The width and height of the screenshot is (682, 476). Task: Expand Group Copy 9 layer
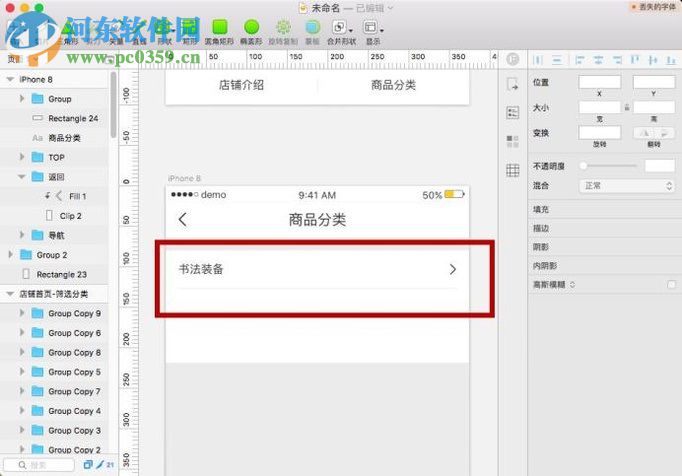[x=22, y=313]
